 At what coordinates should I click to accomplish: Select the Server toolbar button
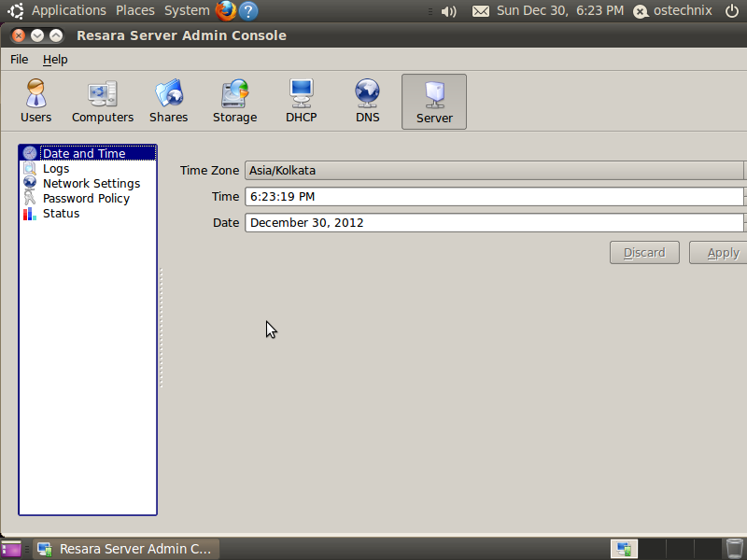point(434,102)
